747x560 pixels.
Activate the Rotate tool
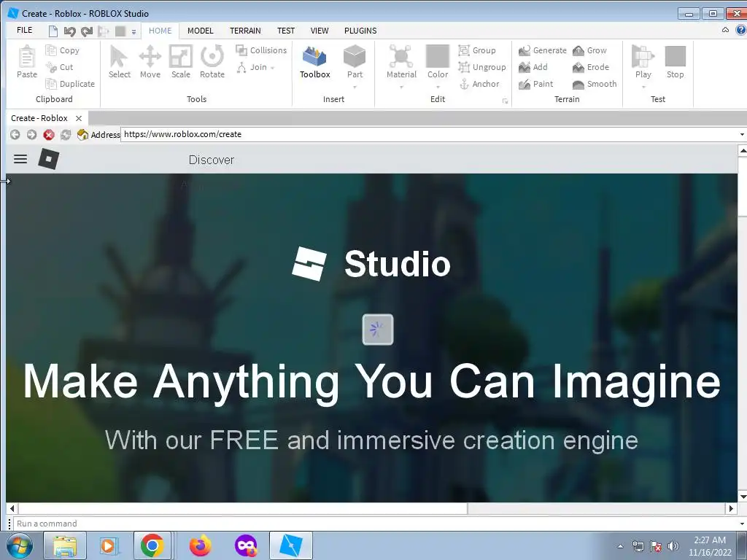tap(212, 62)
